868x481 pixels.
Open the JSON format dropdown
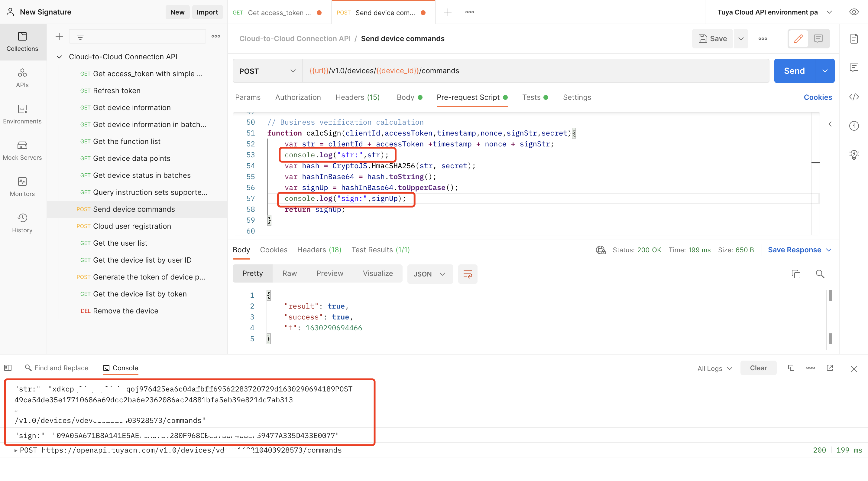coord(430,274)
